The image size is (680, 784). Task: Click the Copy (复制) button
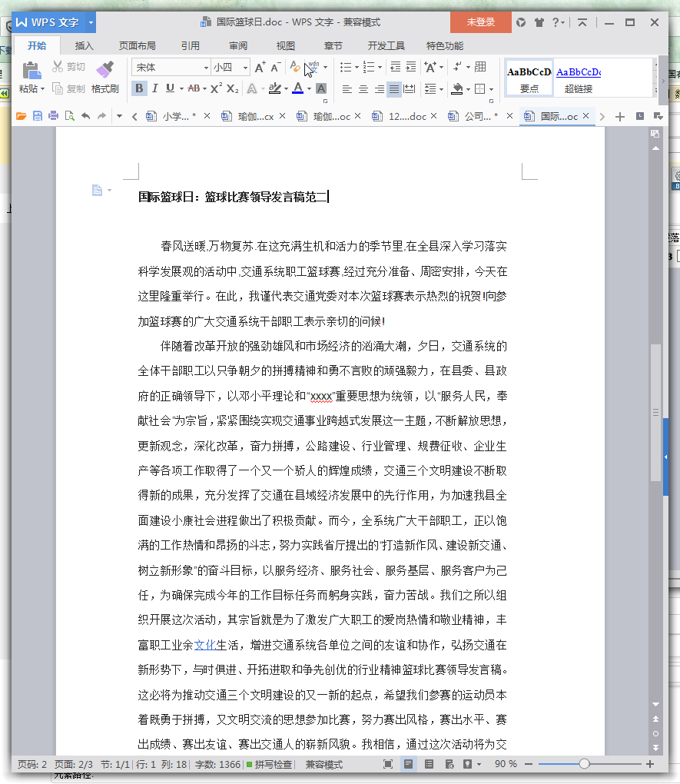[69, 89]
